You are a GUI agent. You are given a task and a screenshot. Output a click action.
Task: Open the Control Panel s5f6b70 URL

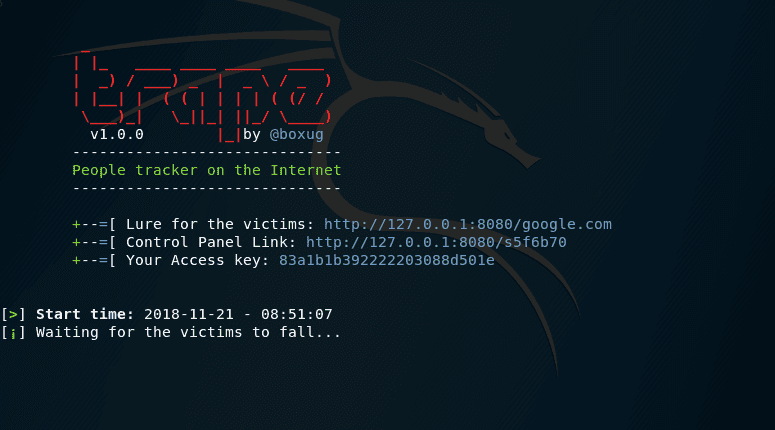pos(436,242)
